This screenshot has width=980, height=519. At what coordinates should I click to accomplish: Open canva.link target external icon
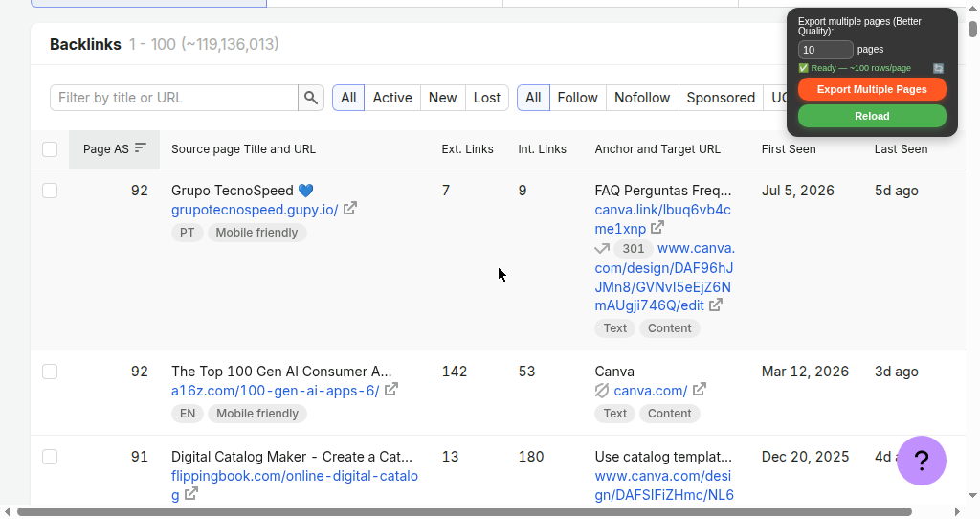[657, 228]
